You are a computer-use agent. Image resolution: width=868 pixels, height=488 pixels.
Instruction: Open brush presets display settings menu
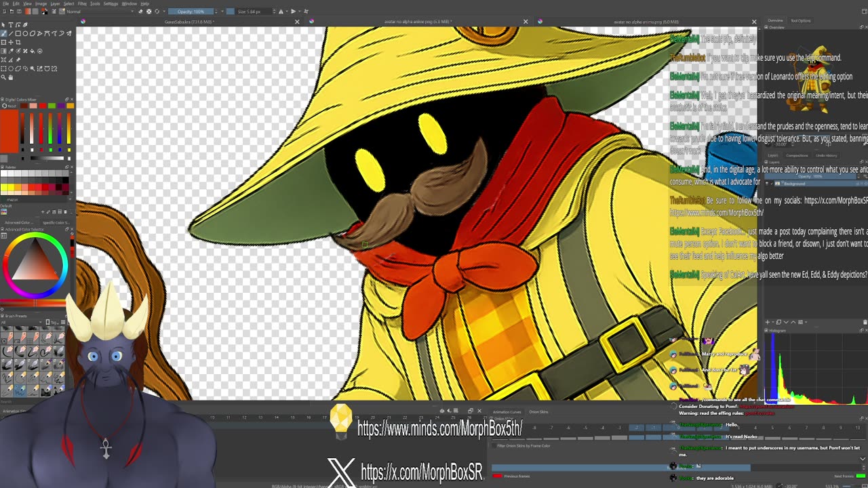(63, 323)
